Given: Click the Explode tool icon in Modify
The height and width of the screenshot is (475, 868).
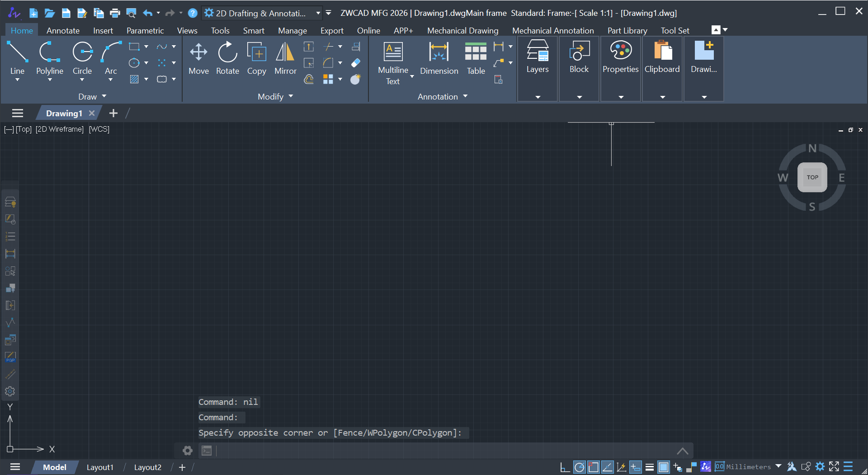Looking at the screenshot, I should point(356,79).
